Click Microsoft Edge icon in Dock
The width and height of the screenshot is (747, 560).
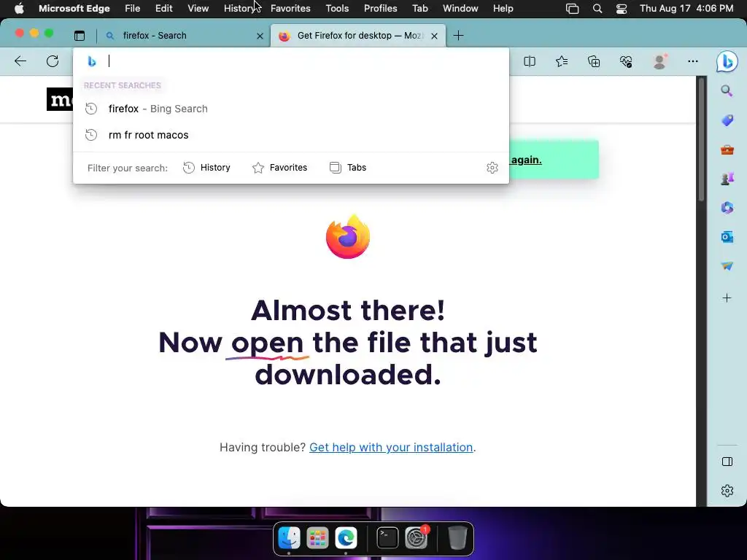coord(346,538)
